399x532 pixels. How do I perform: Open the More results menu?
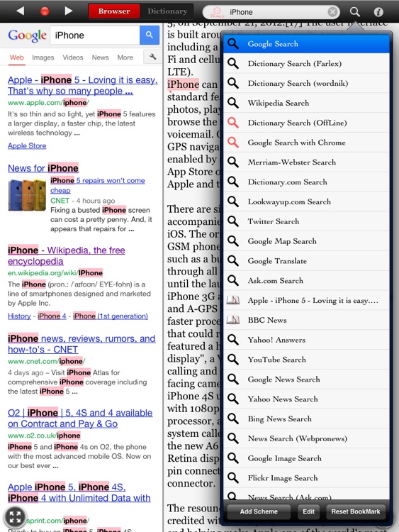(x=125, y=57)
